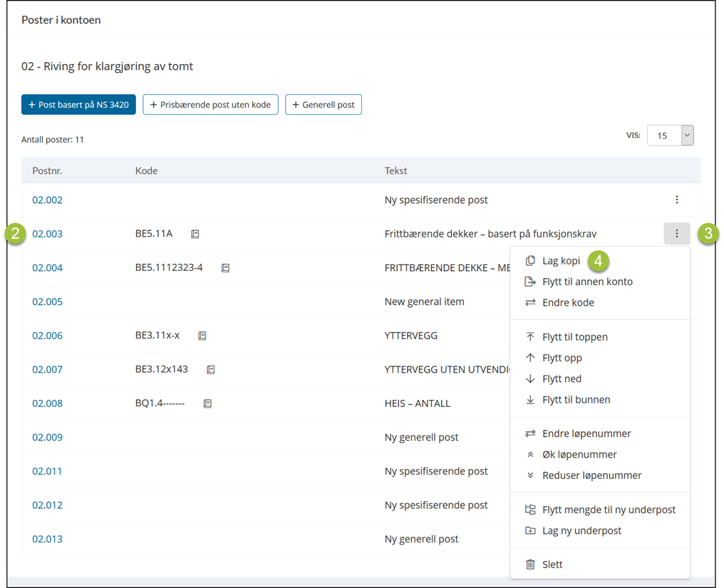
Task: Click the 'HEIS – ANTALL' text
Action: pyautogui.click(x=418, y=403)
